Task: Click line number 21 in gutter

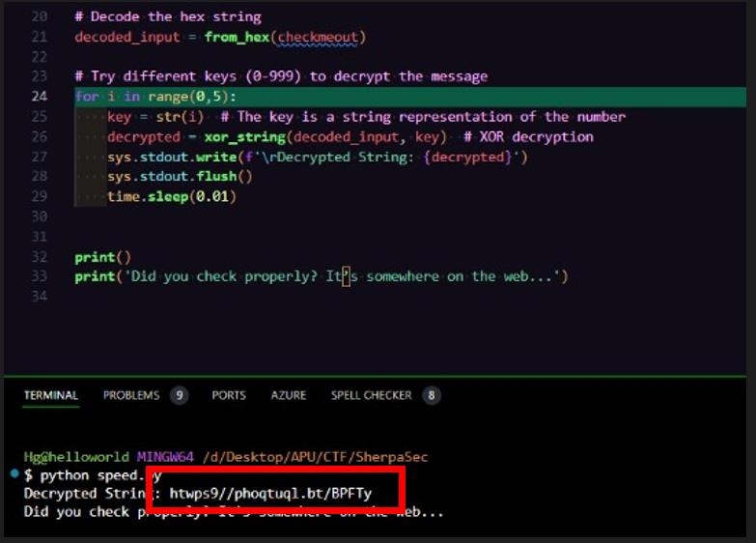Action: click(40, 37)
